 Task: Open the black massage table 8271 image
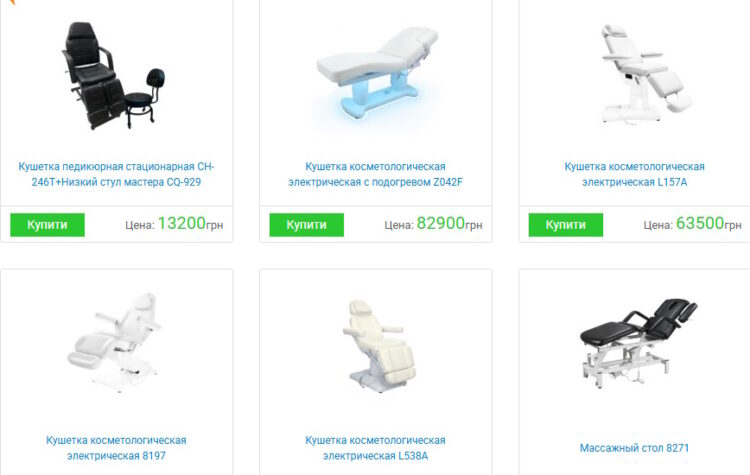639,342
